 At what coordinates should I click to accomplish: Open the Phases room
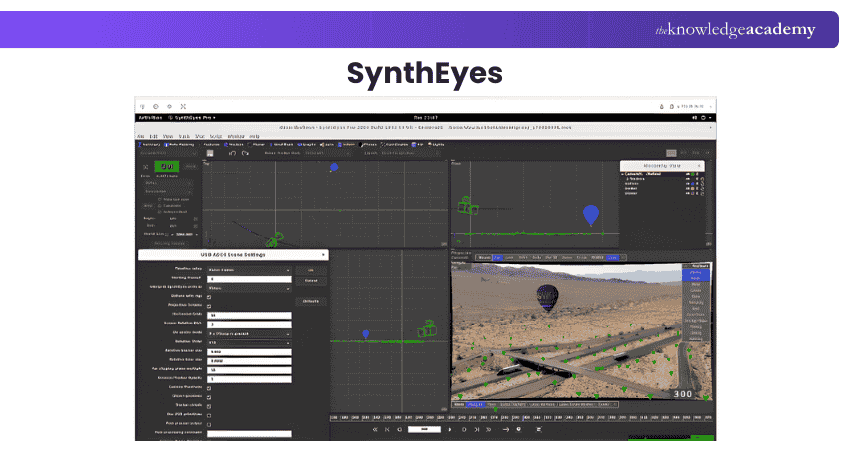tap(369, 145)
